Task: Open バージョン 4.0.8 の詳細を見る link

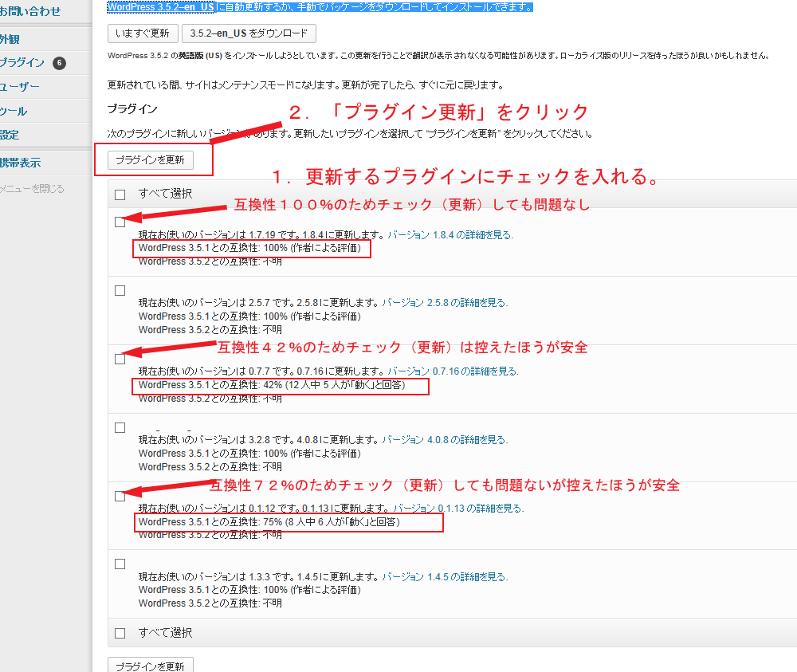Action: point(445,440)
